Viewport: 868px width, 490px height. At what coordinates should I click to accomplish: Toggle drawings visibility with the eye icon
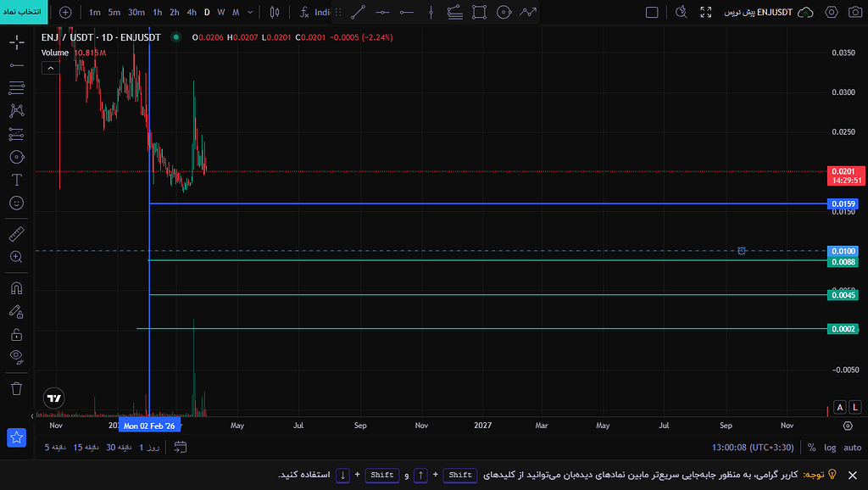(17, 357)
